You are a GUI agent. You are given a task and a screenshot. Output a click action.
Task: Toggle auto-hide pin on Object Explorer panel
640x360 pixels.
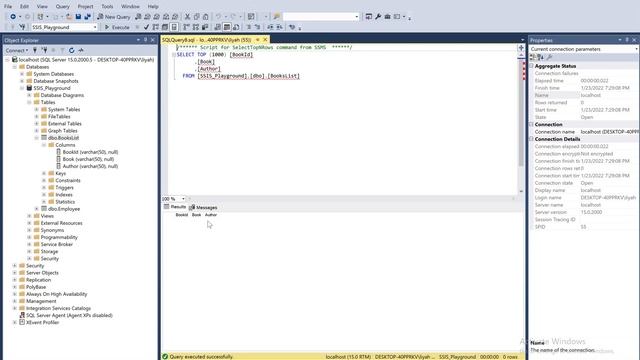145,40
